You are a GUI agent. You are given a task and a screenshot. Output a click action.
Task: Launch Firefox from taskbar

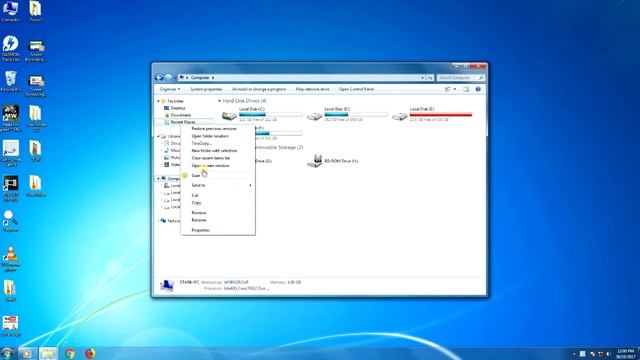[90, 353]
